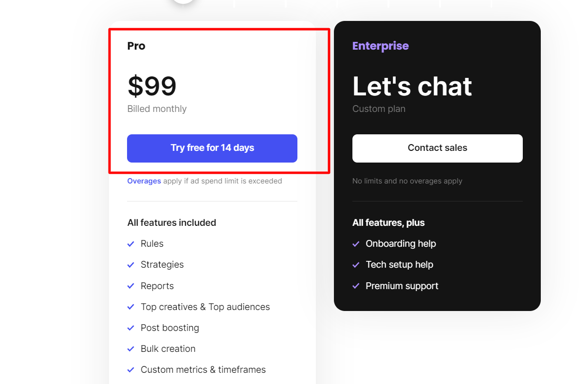Click the checkmark beside Top creatives & Top audiences
588x384 pixels.
click(130, 307)
